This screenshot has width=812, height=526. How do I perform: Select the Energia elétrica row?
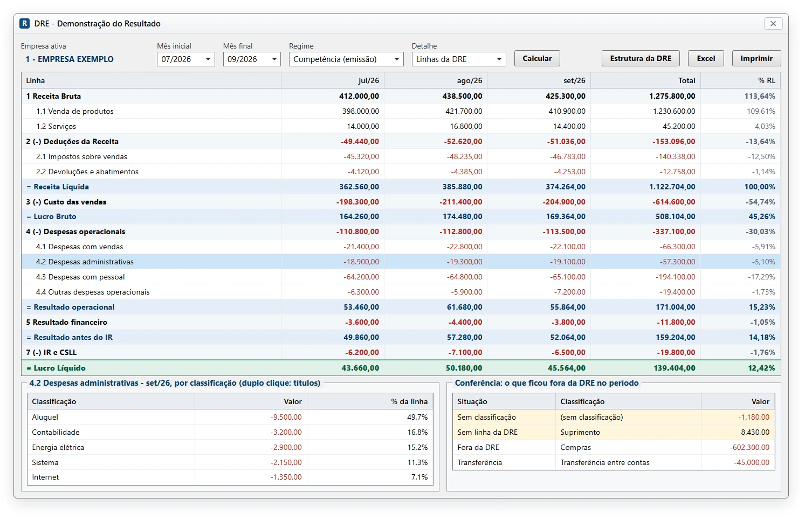coord(230,447)
